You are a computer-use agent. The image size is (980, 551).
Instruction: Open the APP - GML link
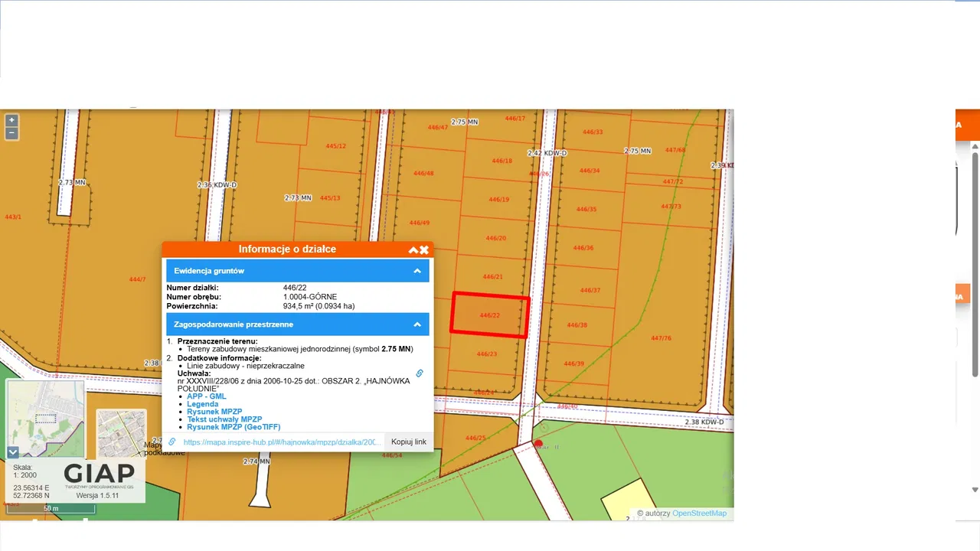206,396
